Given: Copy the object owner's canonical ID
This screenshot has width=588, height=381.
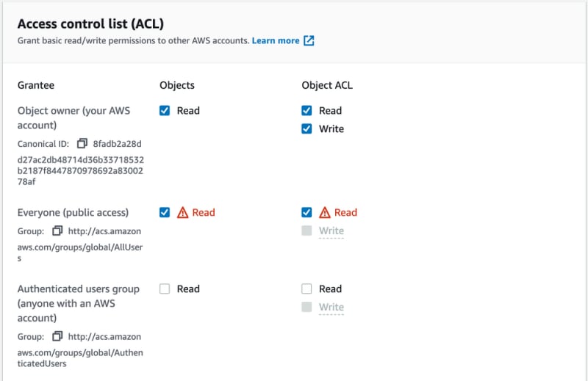Looking at the screenshot, I should tap(82, 143).
